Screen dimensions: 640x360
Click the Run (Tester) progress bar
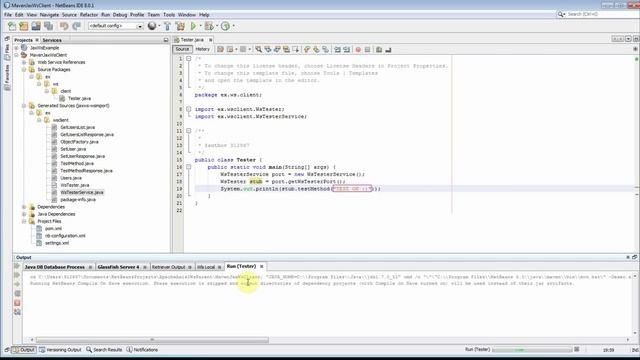pos(531,350)
